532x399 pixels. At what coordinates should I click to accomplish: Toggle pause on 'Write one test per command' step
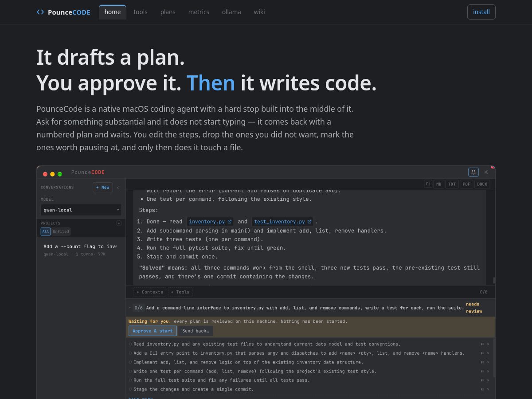point(482,372)
